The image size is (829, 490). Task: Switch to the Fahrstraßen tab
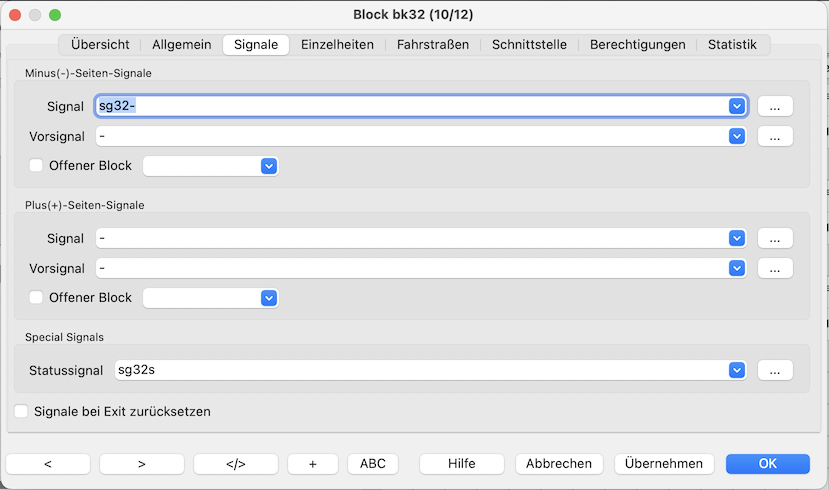click(x=432, y=45)
